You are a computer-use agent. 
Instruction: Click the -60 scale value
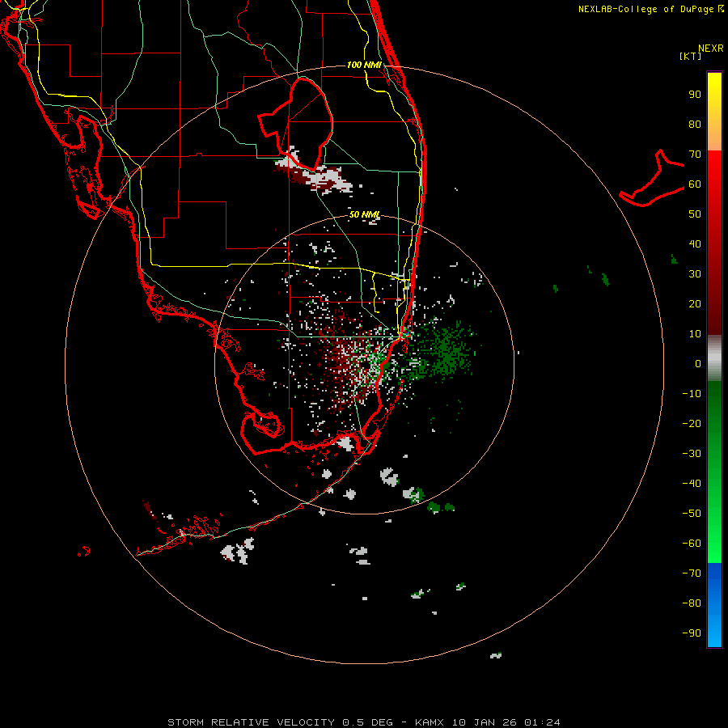coord(692,544)
